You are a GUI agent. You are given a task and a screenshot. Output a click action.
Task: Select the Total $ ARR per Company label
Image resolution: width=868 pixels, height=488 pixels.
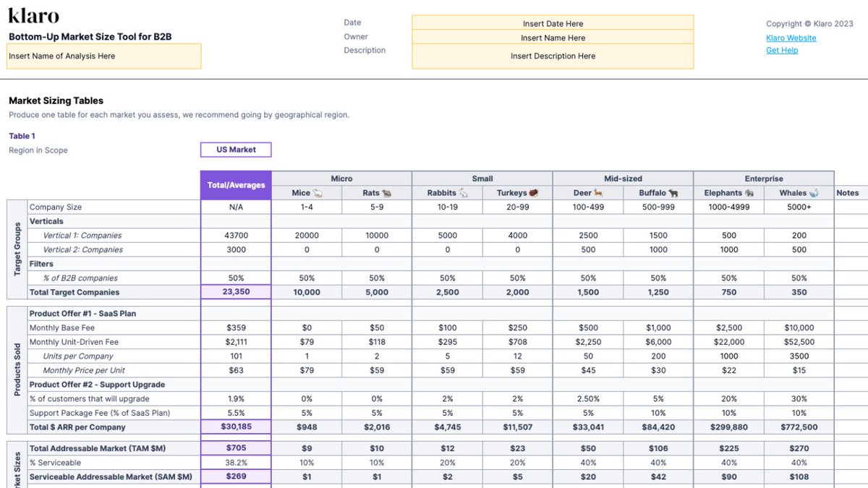(x=77, y=427)
